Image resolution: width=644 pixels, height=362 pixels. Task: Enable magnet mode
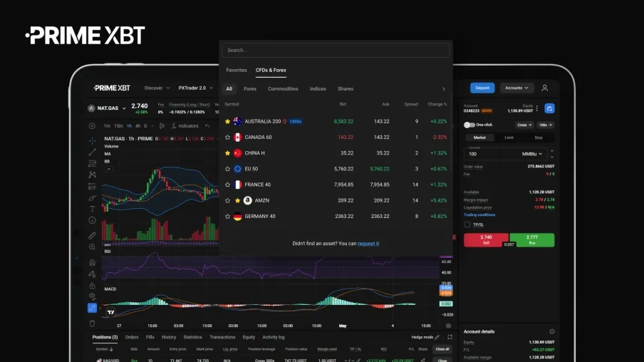[92, 262]
